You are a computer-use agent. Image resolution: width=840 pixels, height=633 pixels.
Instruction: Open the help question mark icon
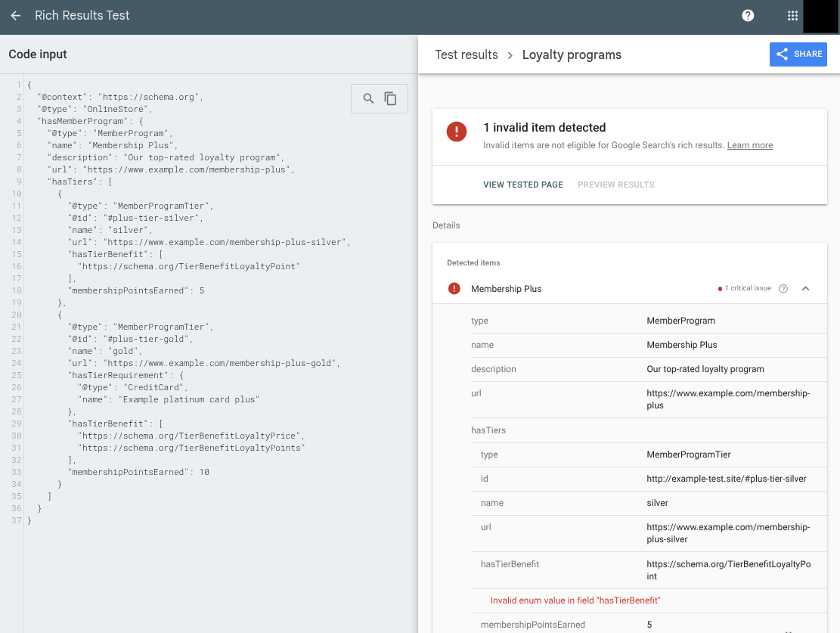pyautogui.click(x=748, y=15)
